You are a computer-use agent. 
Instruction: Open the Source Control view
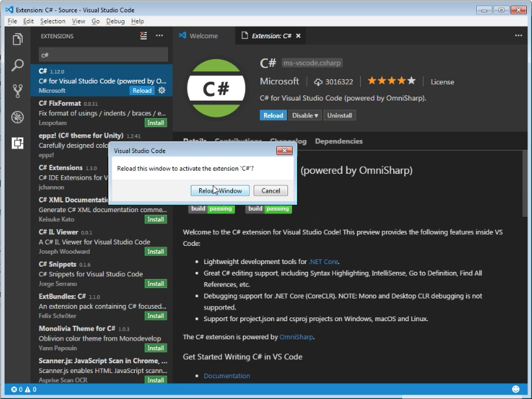(x=18, y=91)
